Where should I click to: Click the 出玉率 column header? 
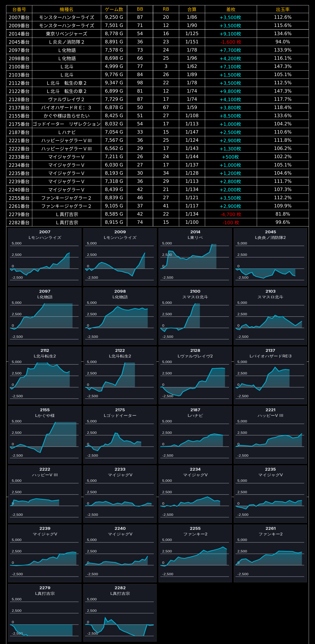pyautogui.click(x=283, y=9)
